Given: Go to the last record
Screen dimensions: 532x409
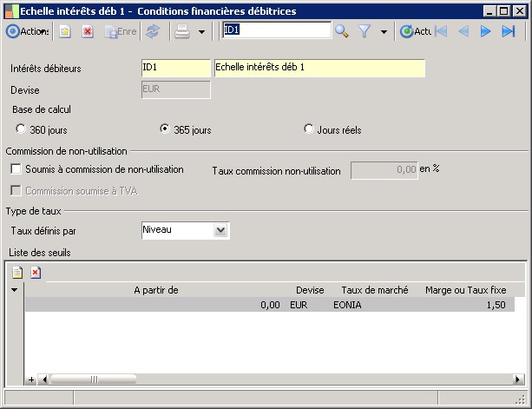Looking at the screenshot, I should (x=509, y=31).
